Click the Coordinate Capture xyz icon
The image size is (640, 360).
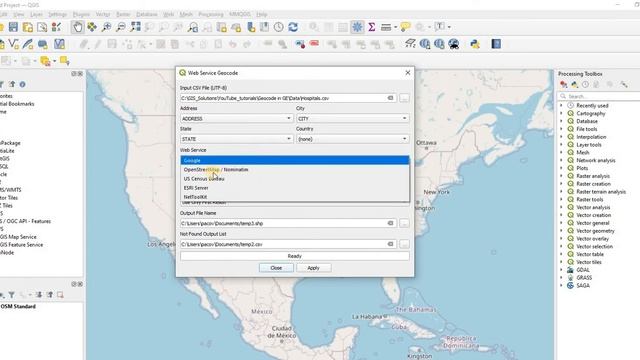(410, 44)
